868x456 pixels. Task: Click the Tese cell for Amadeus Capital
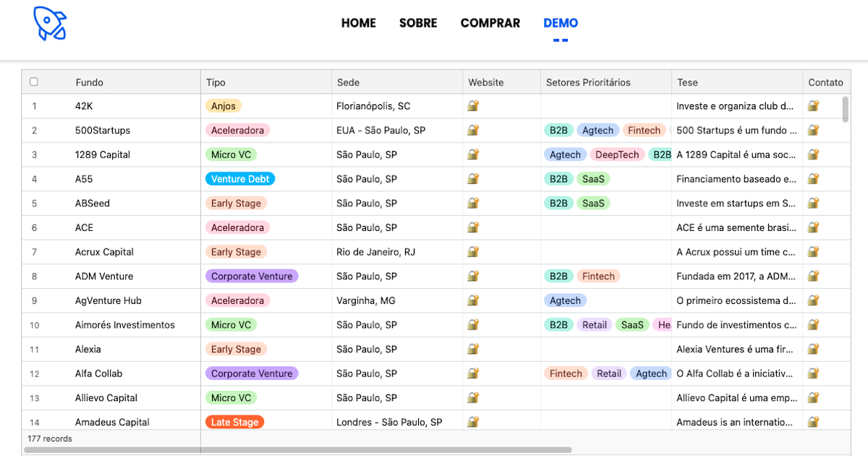tap(737, 422)
